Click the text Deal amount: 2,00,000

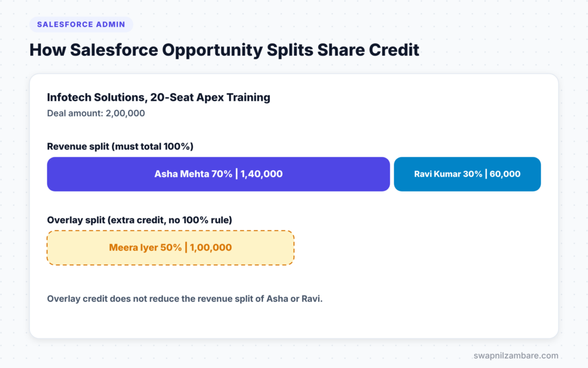click(x=96, y=113)
